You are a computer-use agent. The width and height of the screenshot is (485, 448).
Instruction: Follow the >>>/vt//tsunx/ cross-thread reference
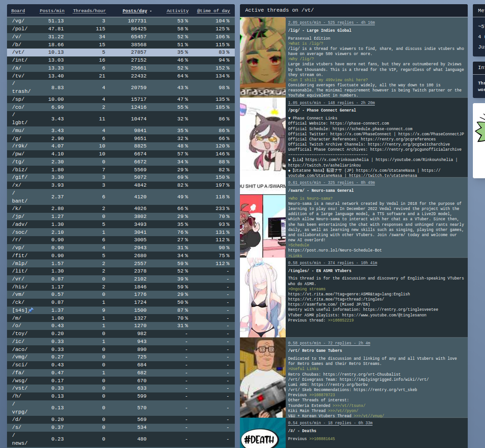click(349, 406)
